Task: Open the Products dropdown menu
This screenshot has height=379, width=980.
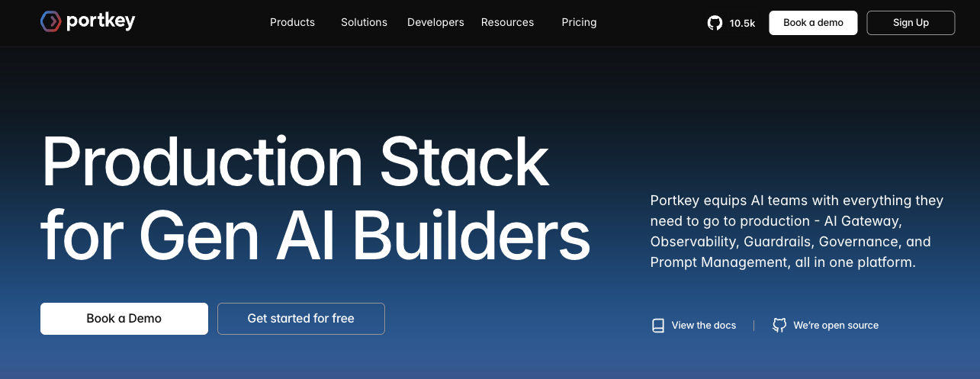Action: [292, 23]
